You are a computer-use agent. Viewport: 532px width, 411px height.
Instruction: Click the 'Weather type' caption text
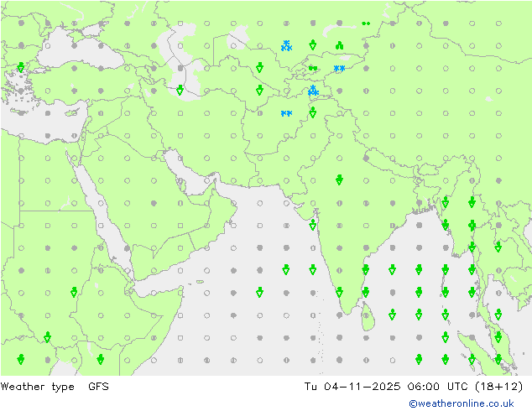(37, 387)
